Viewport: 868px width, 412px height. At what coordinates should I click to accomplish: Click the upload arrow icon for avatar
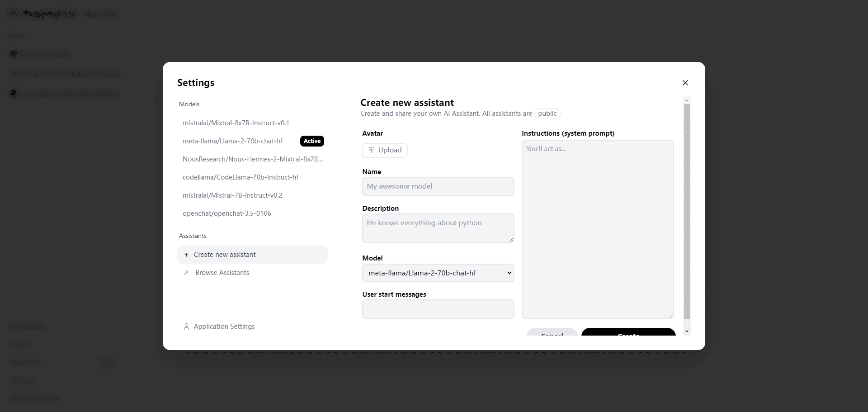pyautogui.click(x=371, y=150)
